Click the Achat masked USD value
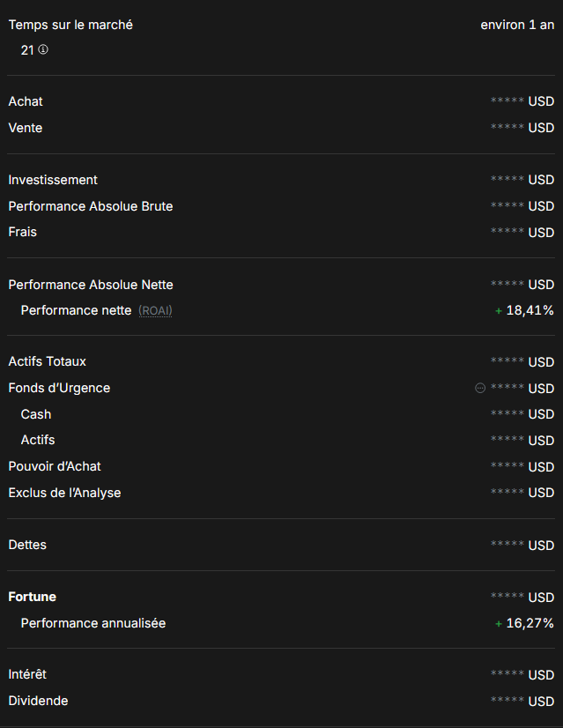This screenshot has width=563, height=728. click(522, 101)
